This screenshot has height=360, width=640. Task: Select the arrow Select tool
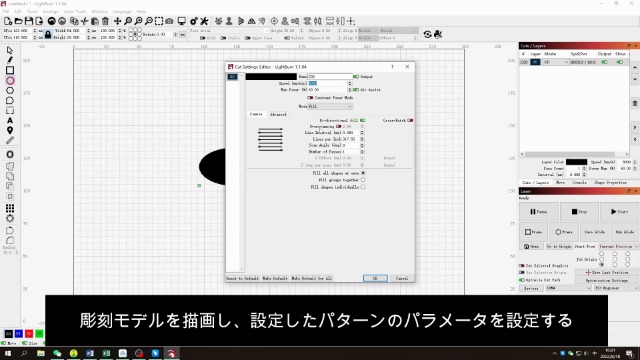(x=10, y=50)
